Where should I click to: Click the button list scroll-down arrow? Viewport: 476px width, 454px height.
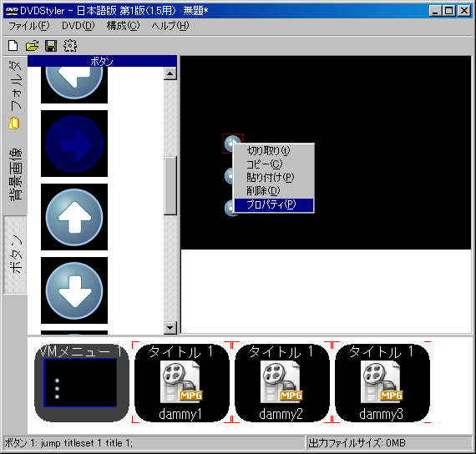coord(170,328)
